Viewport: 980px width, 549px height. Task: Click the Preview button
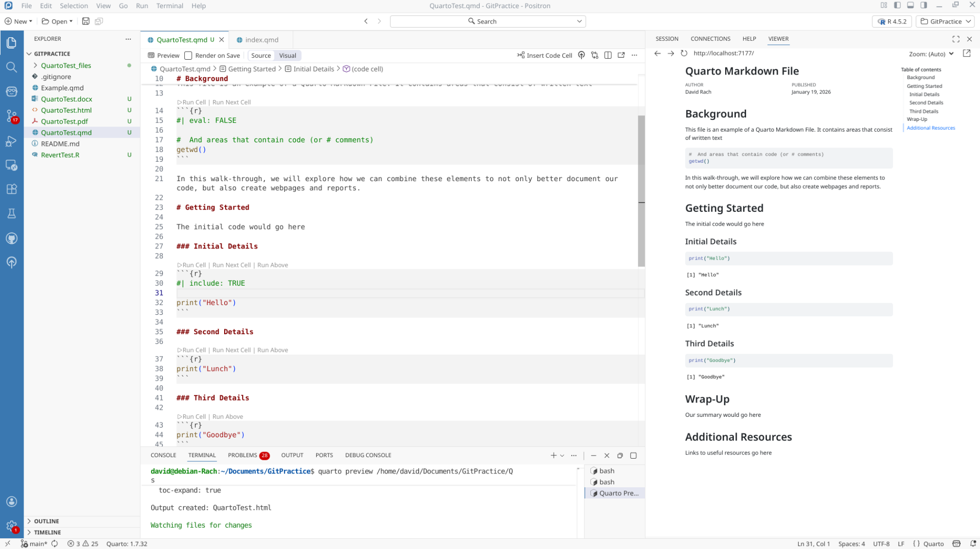[x=164, y=56]
